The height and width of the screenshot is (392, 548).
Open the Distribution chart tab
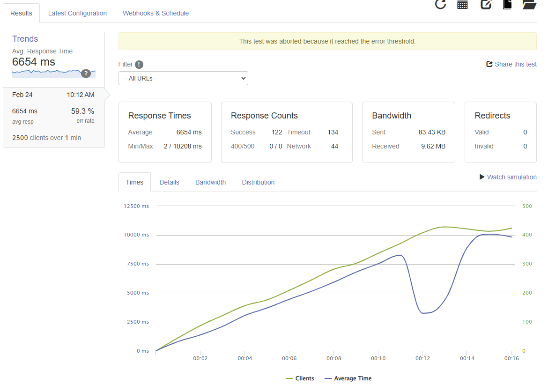coord(258,182)
